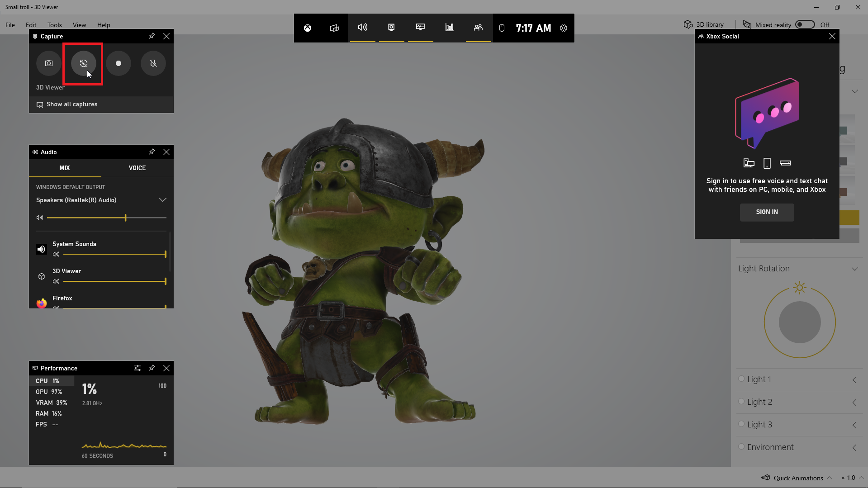This screenshot has width=868, height=488.
Task: Toggle Performance widget from Game Bar
Action: pyautogui.click(x=420, y=28)
